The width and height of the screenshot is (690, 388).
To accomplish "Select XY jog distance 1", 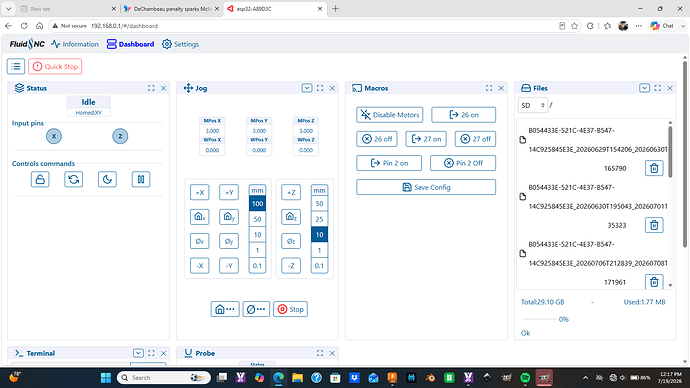I will [x=257, y=250].
